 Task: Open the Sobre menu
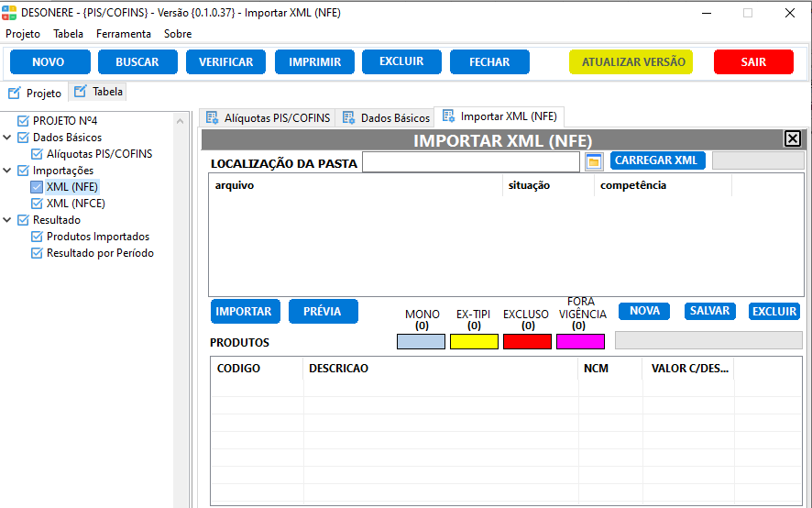178,34
